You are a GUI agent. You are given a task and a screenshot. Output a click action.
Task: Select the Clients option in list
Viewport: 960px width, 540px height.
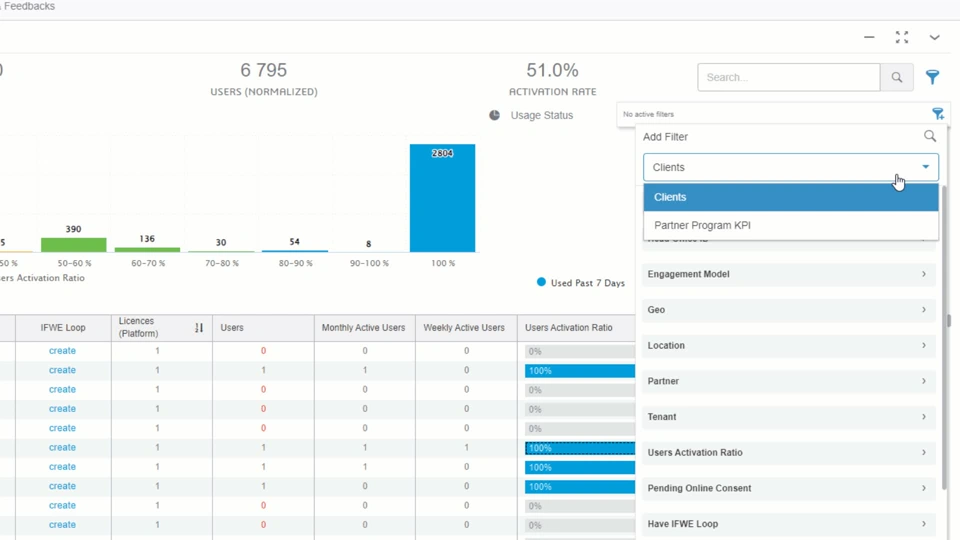coord(790,197)
